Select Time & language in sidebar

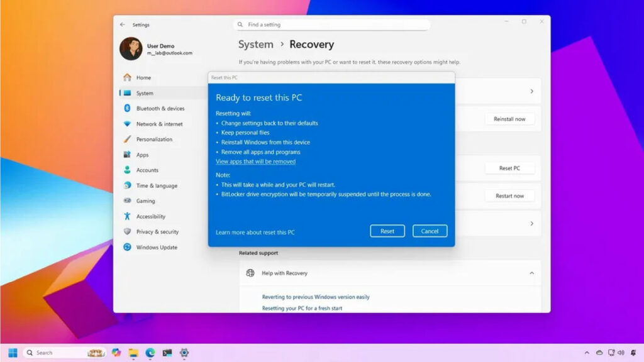[157, 185]
